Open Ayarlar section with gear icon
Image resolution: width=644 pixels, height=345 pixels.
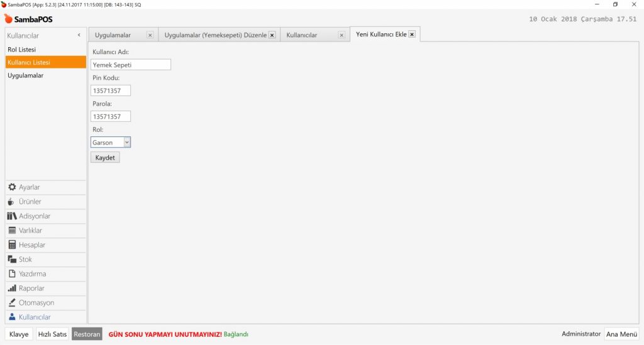[x=29, y=187]
